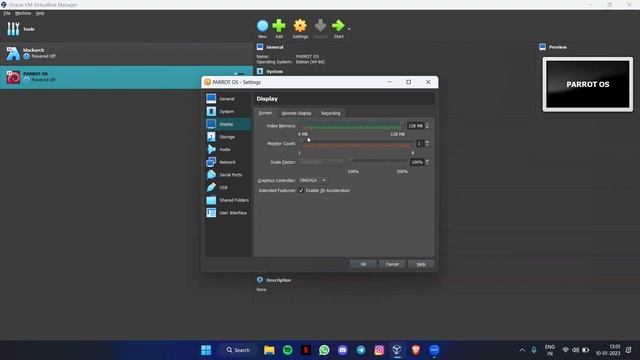The height and width of the screenshot is (360, 640).
Task: Switch to the Remote Display tab
Action: pyautogui.click(x=296, y=113)
